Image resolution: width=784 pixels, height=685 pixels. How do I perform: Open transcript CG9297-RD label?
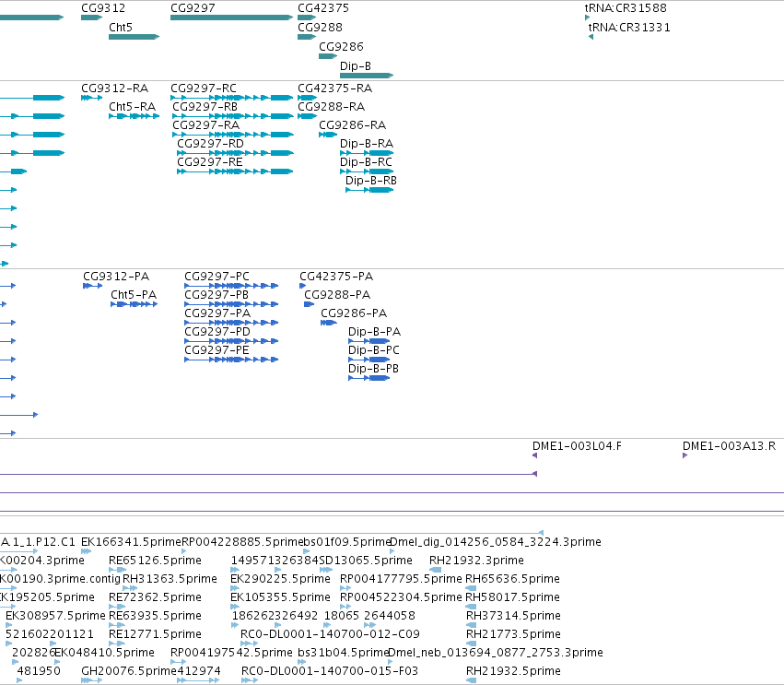coord(210,144)
